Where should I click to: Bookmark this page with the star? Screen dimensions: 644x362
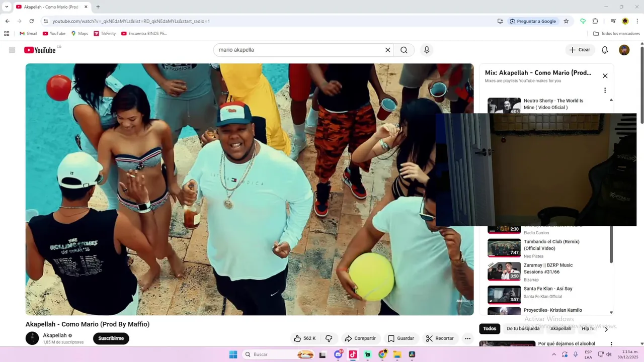coord(566,21)
